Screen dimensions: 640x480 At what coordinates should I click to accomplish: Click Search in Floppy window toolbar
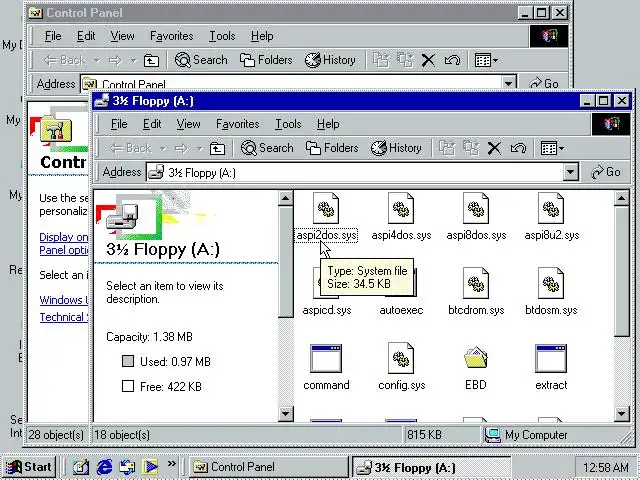(x=267, y=148)
